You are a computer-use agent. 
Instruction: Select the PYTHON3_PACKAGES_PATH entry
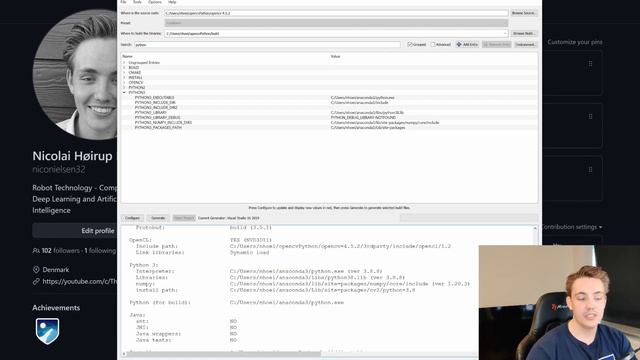[158, 127]
